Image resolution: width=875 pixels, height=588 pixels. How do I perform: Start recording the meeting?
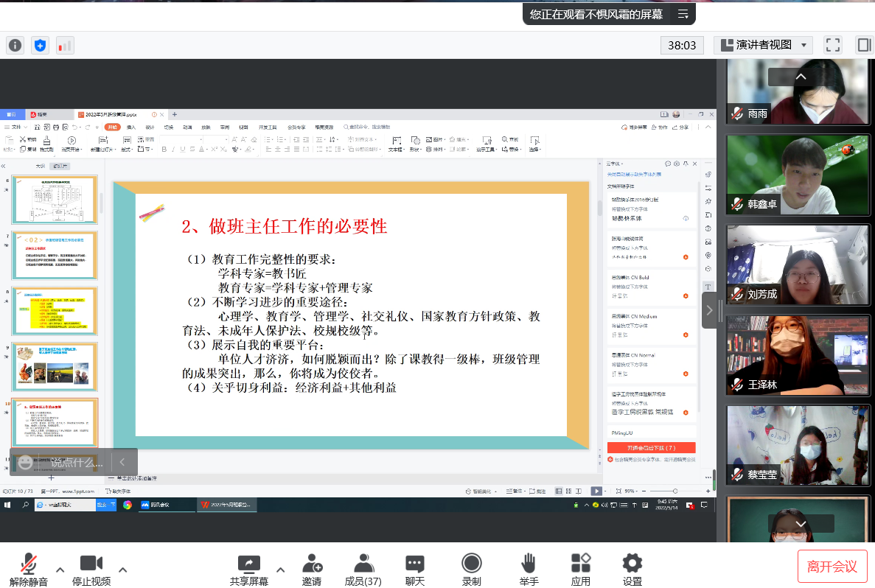coord(471,570)
